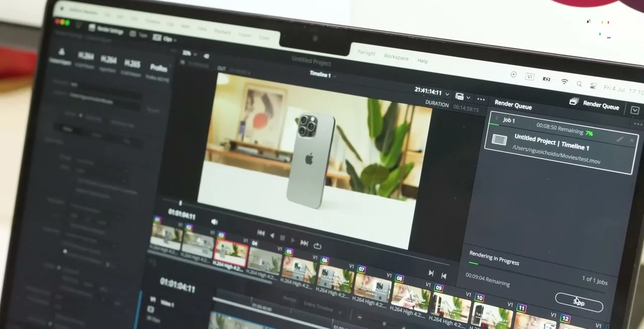Viewport: 644px width, 329px height.
Task: Click the now-playing icon in menu bar
Action: click(513, 74)
